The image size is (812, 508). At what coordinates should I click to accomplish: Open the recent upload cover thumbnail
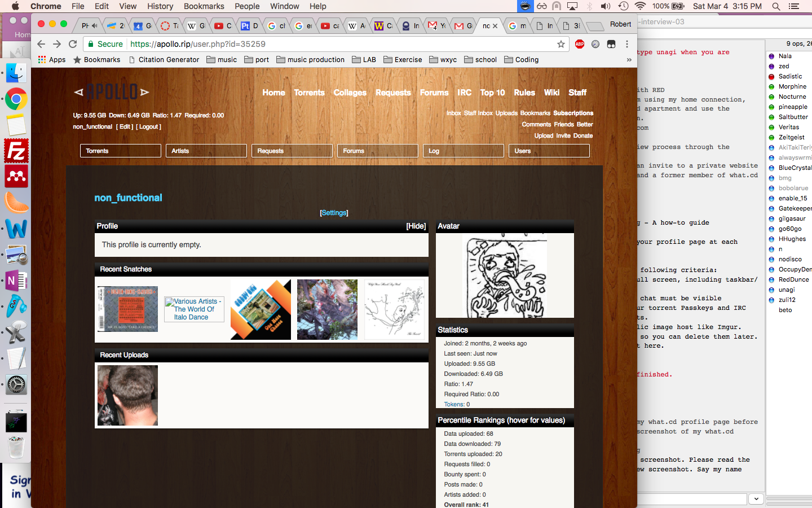(x=127, y=395)
